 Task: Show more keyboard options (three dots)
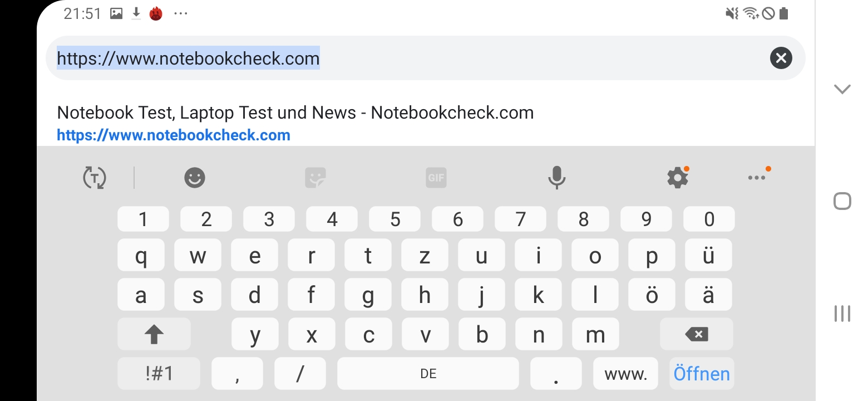[757, 178]
